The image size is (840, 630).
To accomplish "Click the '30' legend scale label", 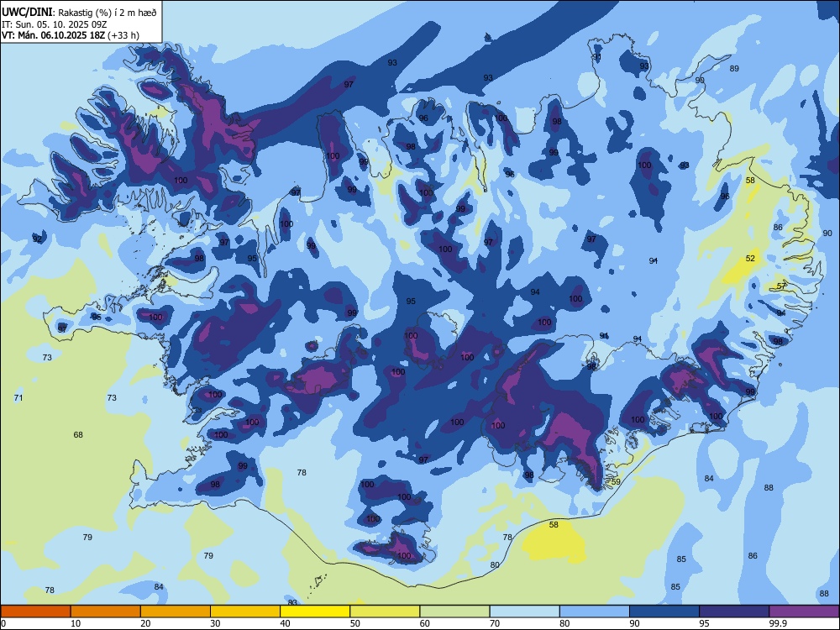I will 215,623.
